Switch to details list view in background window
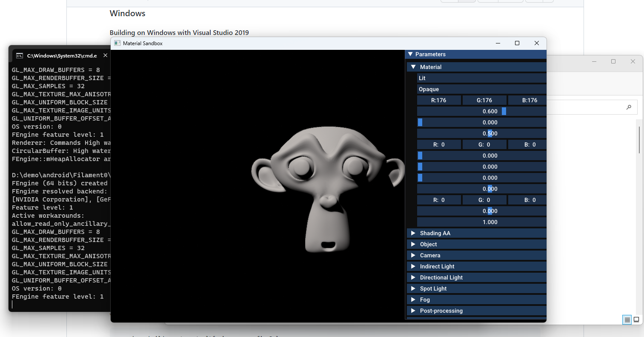The image size is (644, 337). pos(627,320)
